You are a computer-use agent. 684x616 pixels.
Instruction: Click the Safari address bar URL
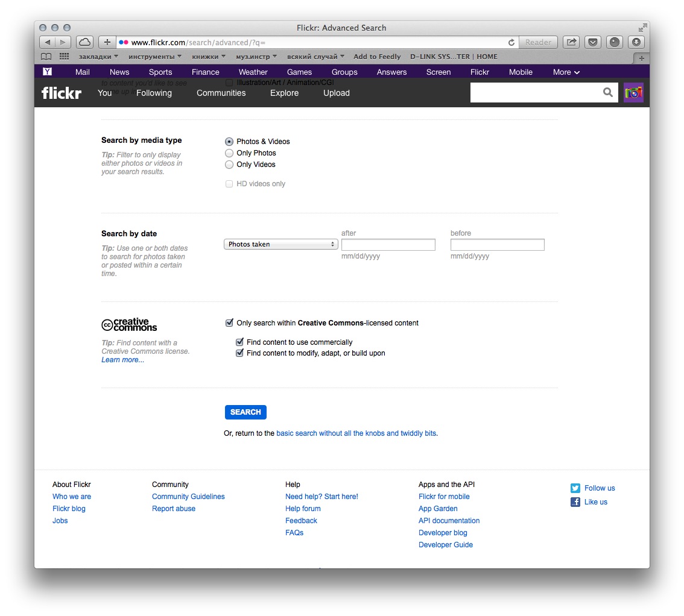[198, 43]
